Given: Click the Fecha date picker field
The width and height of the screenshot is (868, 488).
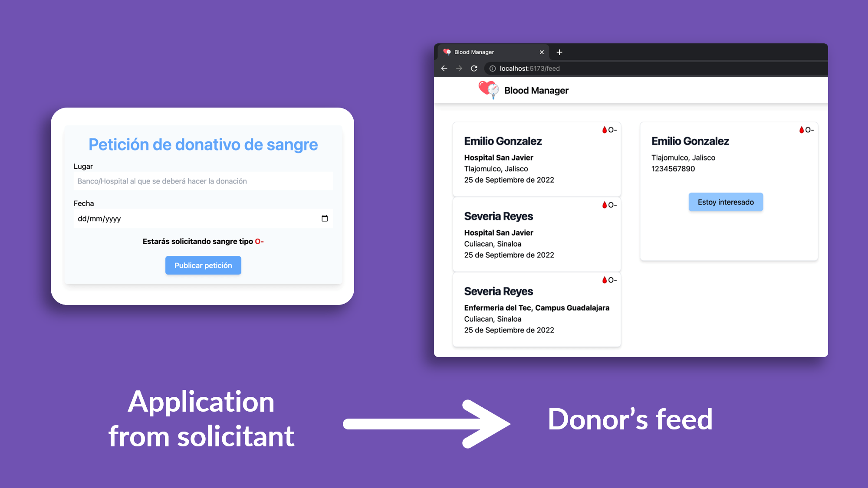Looking at the screenshot, I should 203,218.
